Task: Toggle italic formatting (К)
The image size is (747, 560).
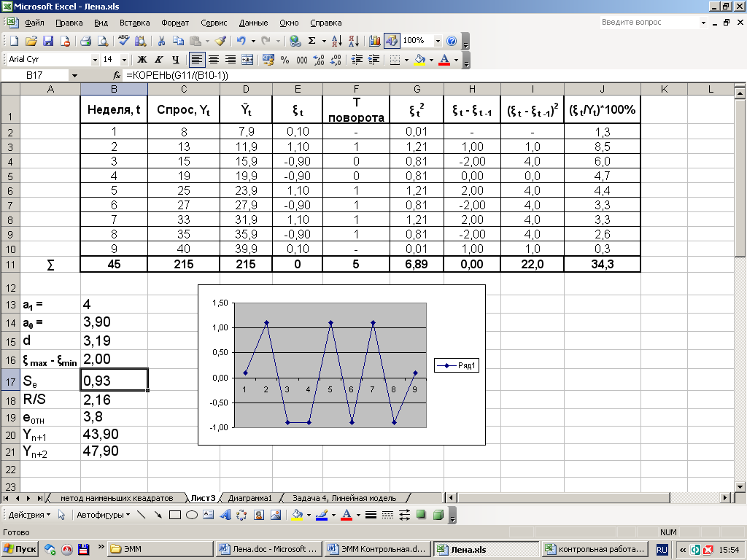Action: (x=158, y=60)
